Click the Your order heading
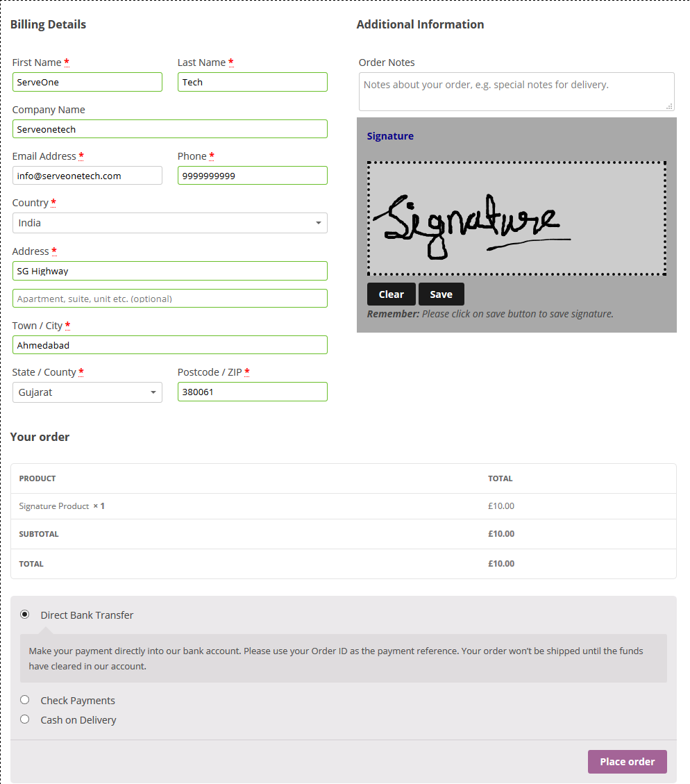 pyautogui.click(x=40, y=437)
